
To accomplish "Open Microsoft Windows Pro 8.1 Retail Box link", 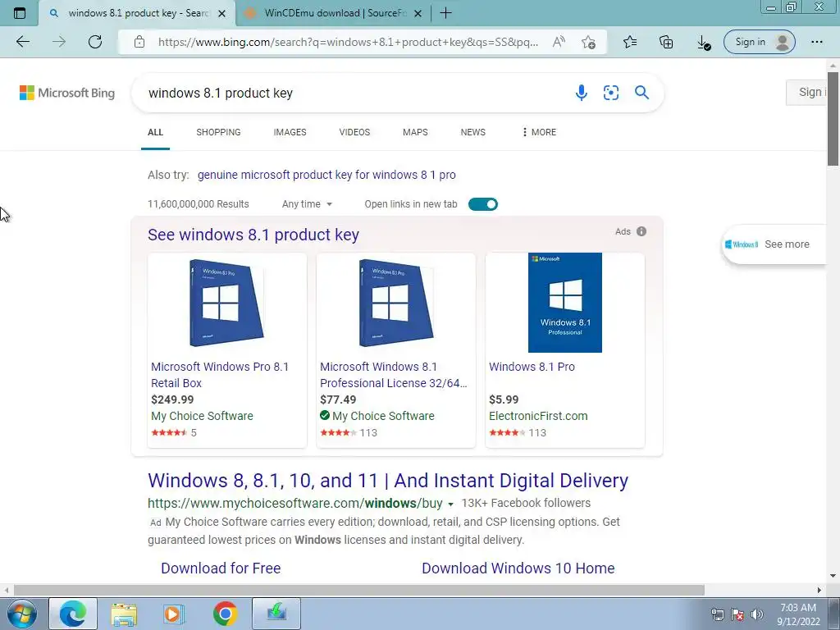I will 220,375.
